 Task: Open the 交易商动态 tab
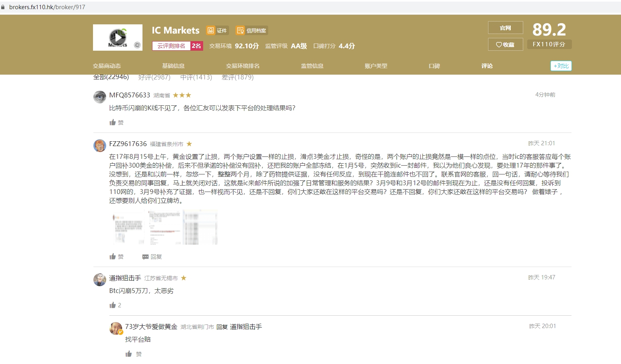(107, 66)
